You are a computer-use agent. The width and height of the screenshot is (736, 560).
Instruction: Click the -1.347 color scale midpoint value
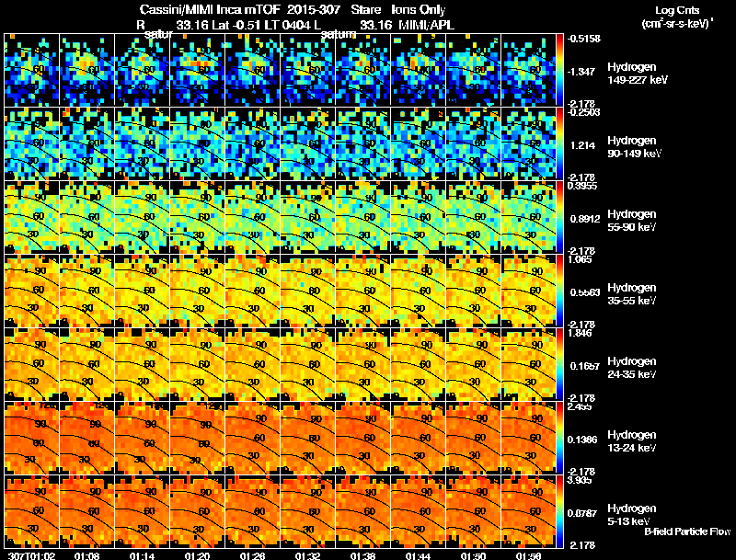(x=581, y=72)
